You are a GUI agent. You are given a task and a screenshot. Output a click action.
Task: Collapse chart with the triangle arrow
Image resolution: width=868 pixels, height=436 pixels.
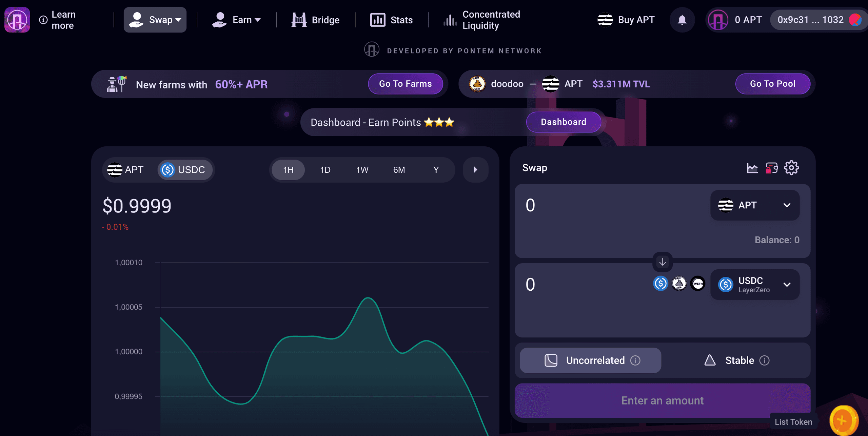point(476,170)
